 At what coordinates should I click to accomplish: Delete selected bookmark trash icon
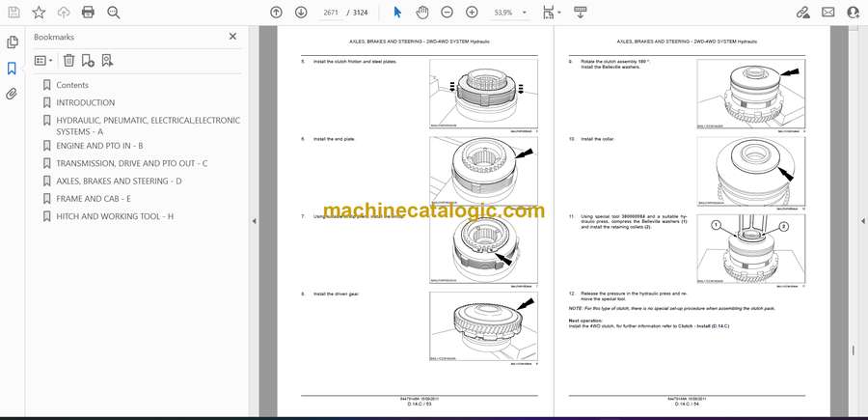68,61
